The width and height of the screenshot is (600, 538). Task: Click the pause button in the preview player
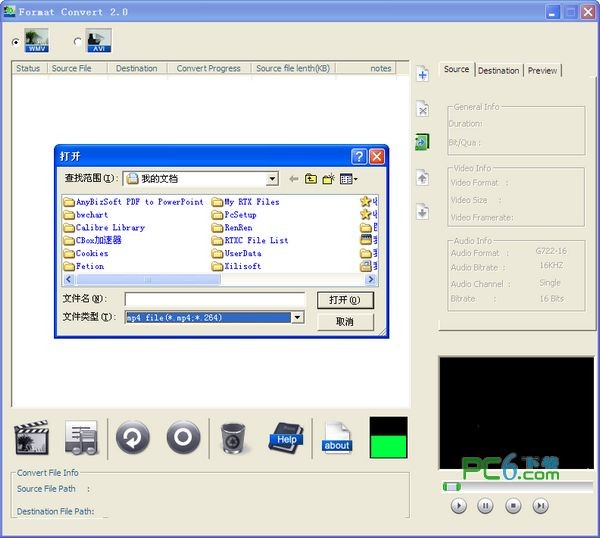pos(485,506)
